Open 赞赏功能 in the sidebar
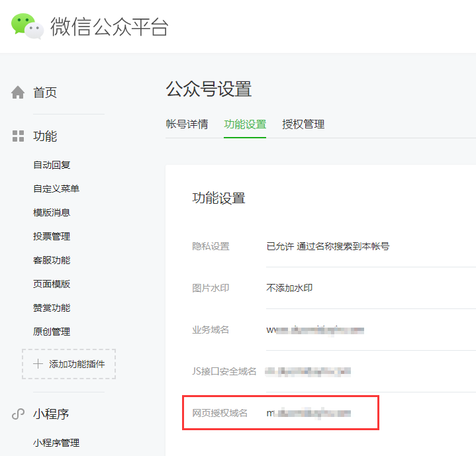476x456 pixels. [52, 308]
